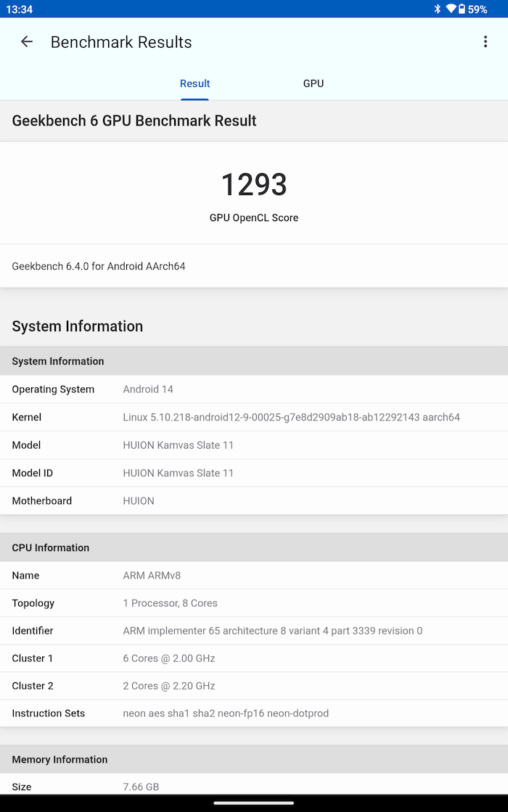
Task: Tap the Instruction Sets value neon aes sha1
Action: tap(226, 713)
